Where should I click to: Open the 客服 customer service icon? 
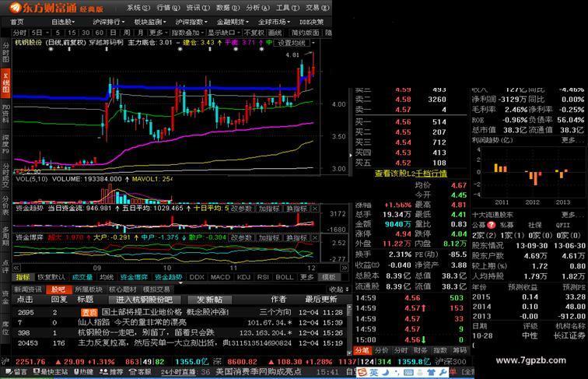(132, 372)
